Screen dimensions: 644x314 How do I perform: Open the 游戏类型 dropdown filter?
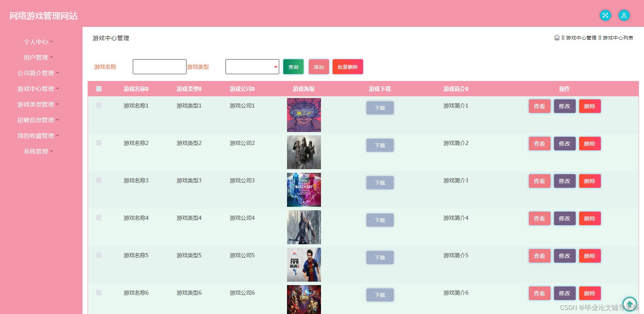click(252, 67)
